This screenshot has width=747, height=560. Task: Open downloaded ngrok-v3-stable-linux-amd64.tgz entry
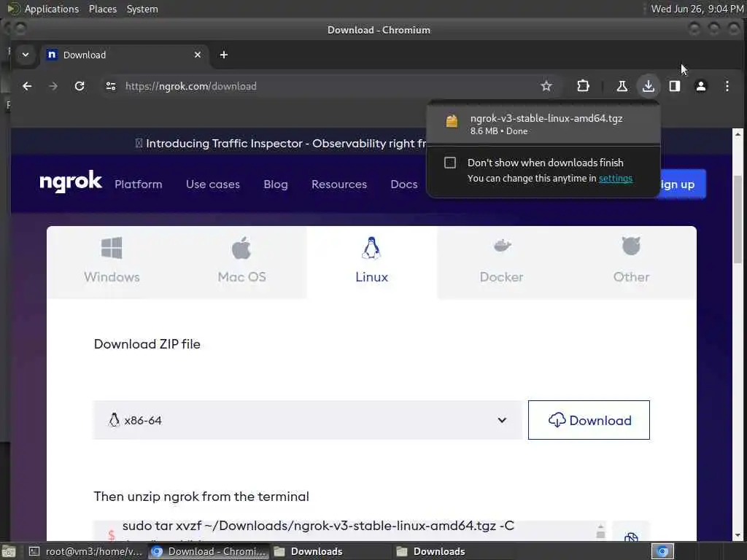point(543,124)
